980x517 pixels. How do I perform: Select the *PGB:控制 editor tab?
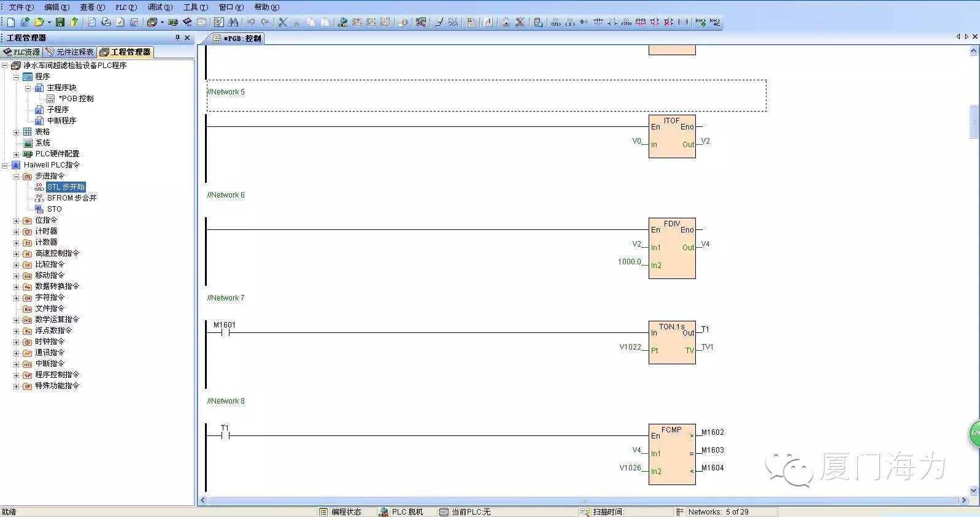(x=237, y=38)
